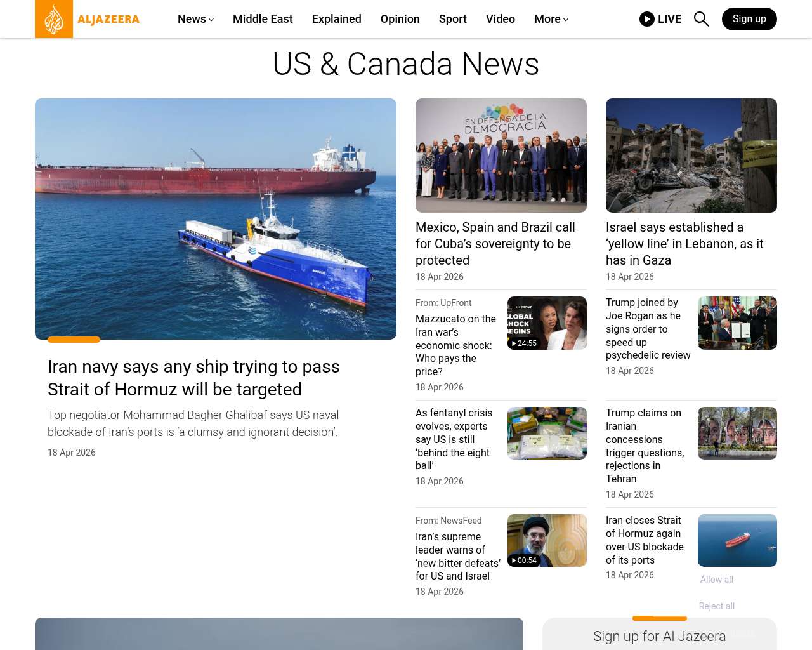Expand the More dropdown menu
This screenshot has width=812, height=650.
click(551, 19)
